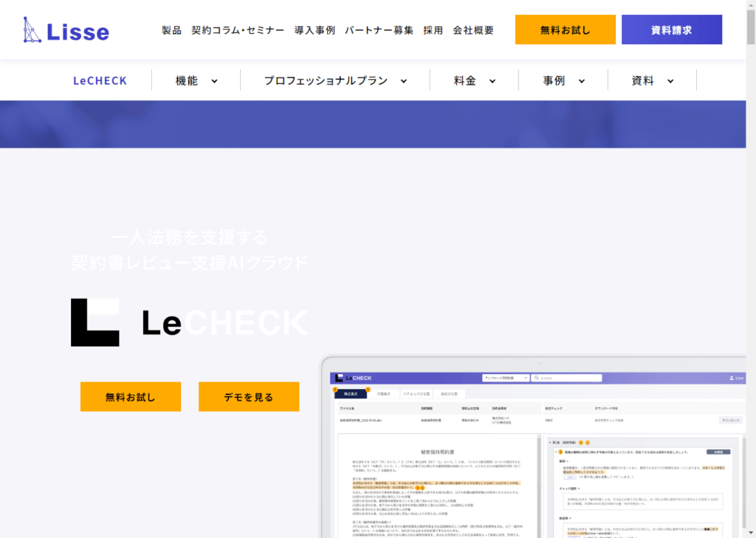Select the 自社ひな型 tab

(x=451, y=394)
